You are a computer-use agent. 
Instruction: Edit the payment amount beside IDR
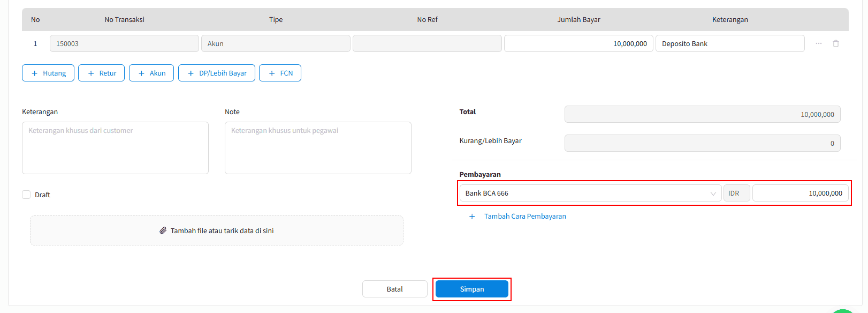click(x=800, y=193)
